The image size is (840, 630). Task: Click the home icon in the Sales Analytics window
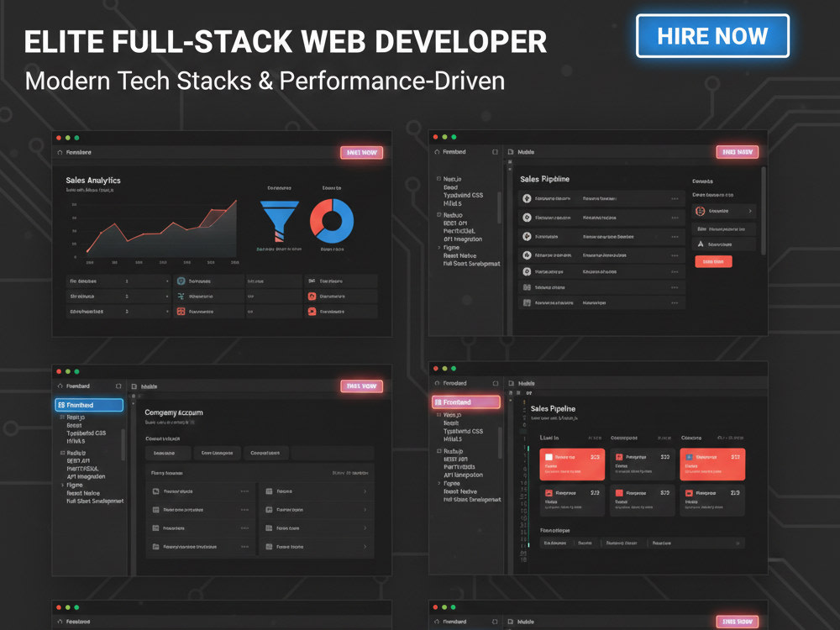pyautogui.click(x=60, y=153)
